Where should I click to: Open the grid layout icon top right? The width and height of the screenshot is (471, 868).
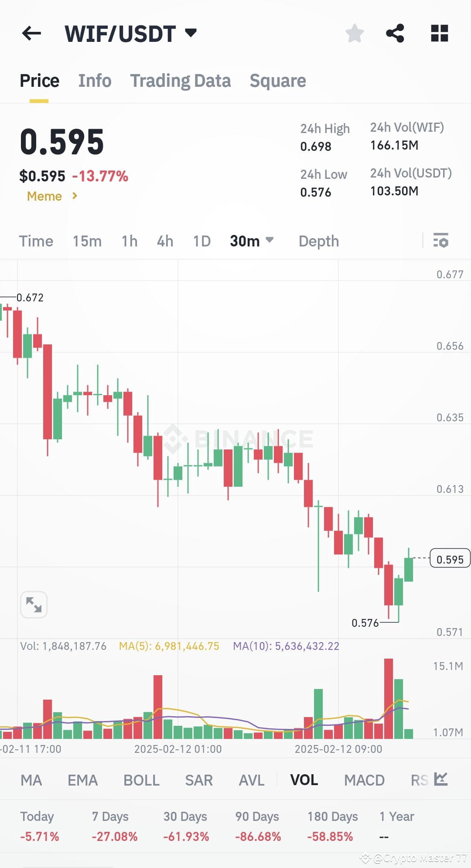439,33
